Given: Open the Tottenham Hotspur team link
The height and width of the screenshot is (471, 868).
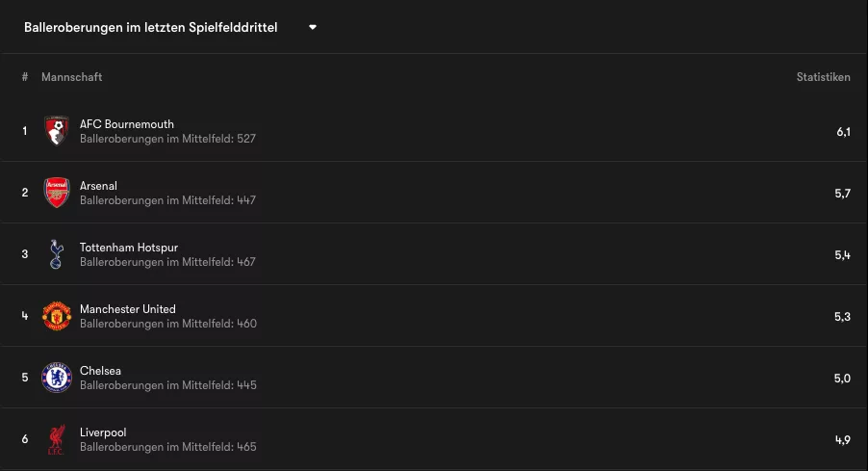Looking at the screenshot, I should (129, 248).
